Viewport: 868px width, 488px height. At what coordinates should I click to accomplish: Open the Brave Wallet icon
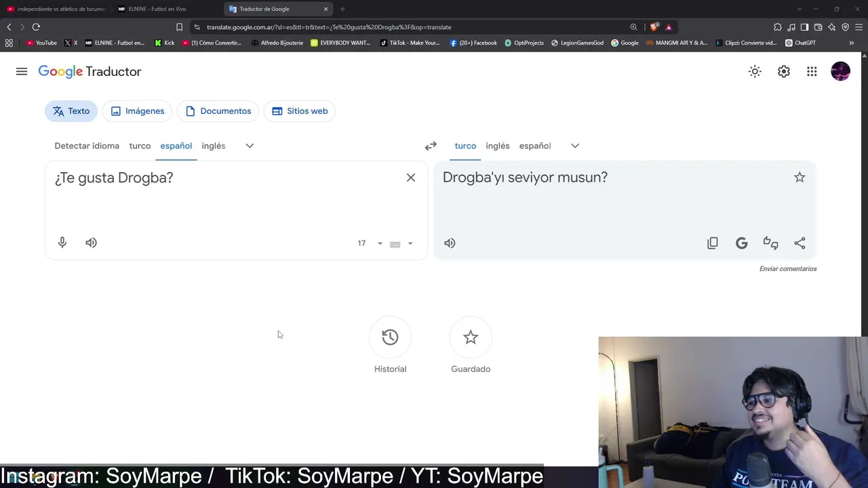point(818,27)
